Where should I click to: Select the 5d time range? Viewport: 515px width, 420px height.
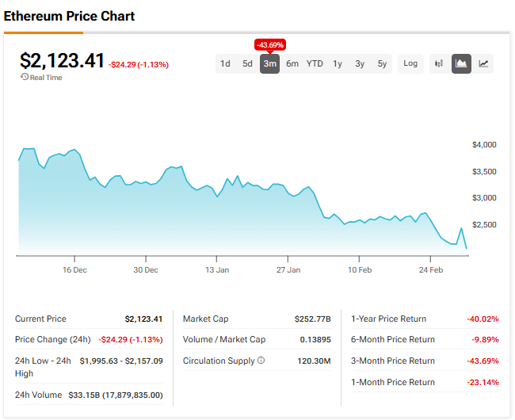coord(247,63)
